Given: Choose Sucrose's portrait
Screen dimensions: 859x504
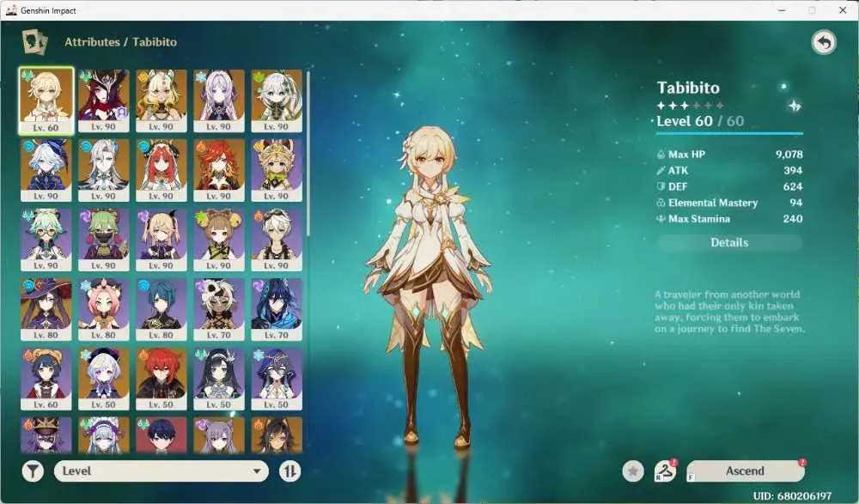Looking at the screenshot, I should (46, 240).
